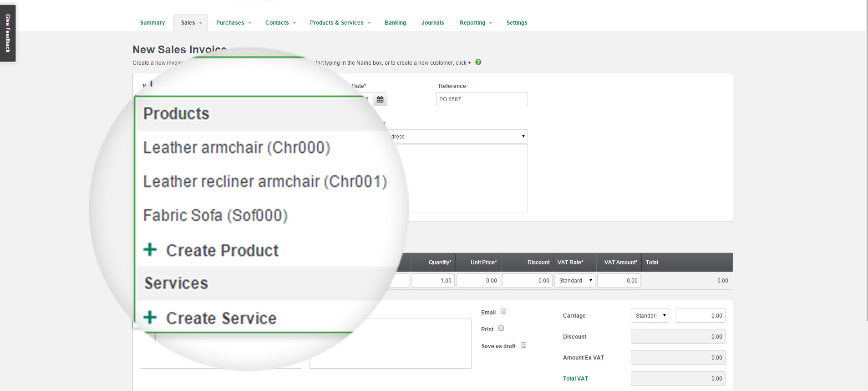
Task: Choose Create Service in the dropdown
Action: tap(221, 318)
